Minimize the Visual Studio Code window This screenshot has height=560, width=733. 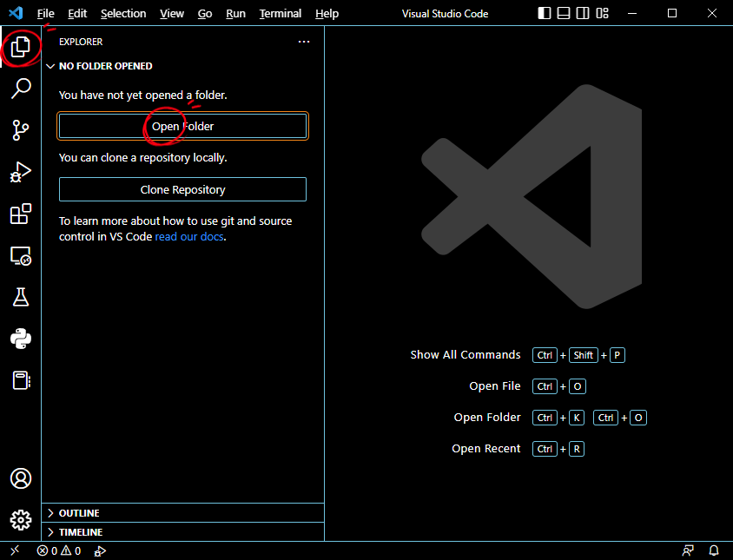(x=632, y=13)
